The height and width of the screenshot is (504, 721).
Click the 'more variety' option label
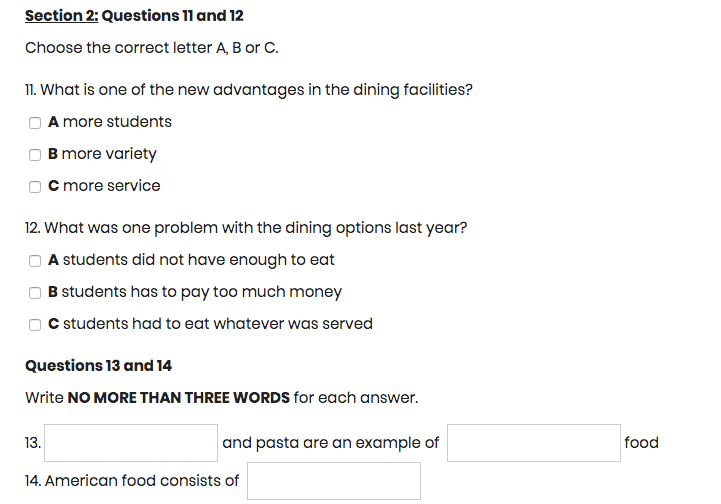point(109,154)
